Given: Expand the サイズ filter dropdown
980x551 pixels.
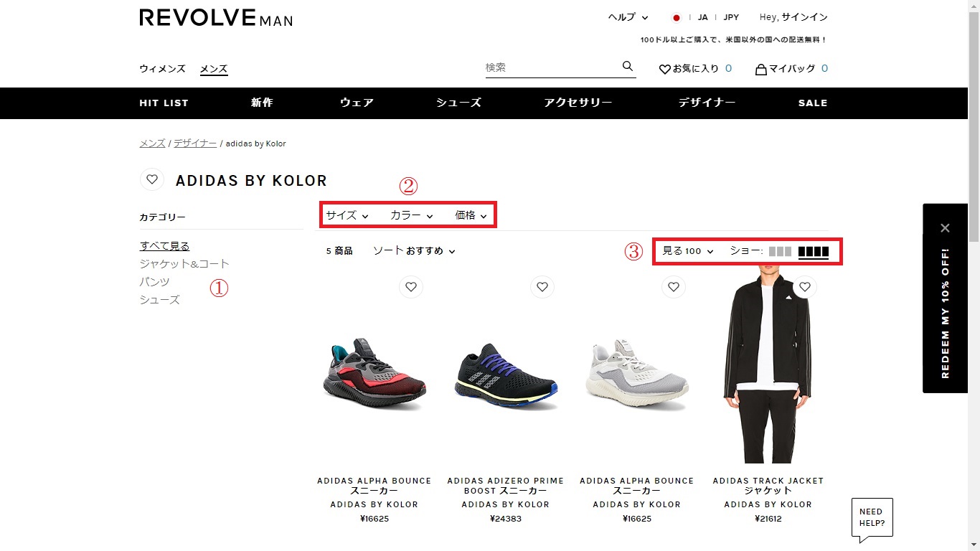Looking at the screenshot, I should pyautogui.click(x=347, y=215).
